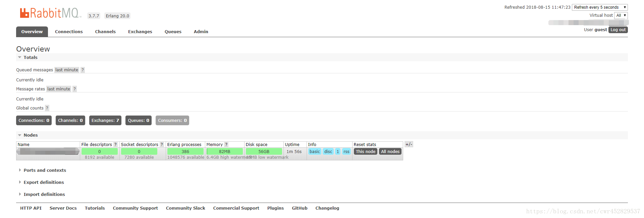Switch to the Queues tab

pos(173,32)
